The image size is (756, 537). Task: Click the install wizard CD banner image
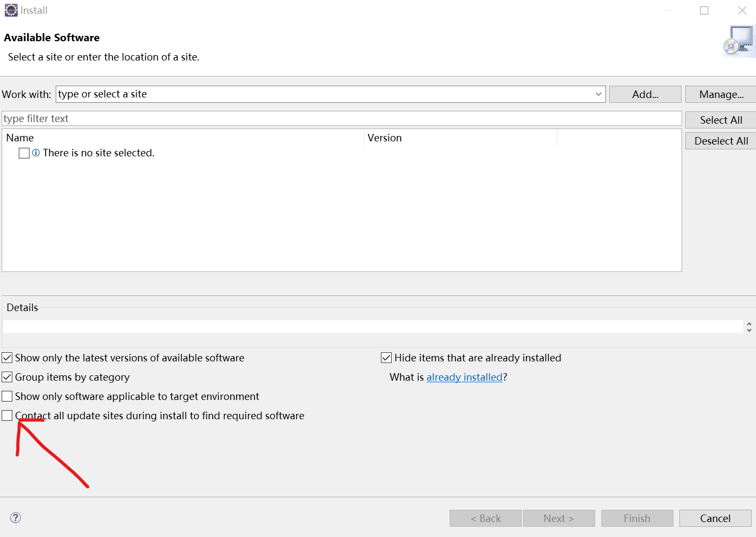pyautogui.click(x=738, y=42)
